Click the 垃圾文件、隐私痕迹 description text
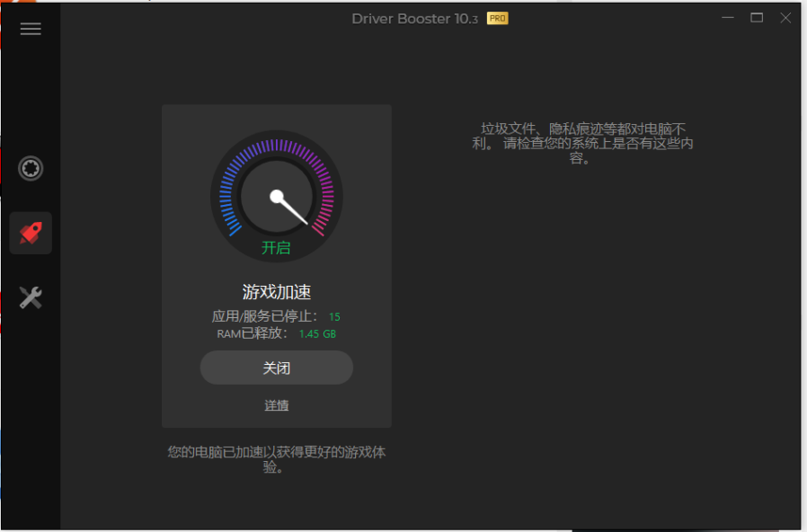The height and width of the screenshot is (532, 807). point(582,143)
